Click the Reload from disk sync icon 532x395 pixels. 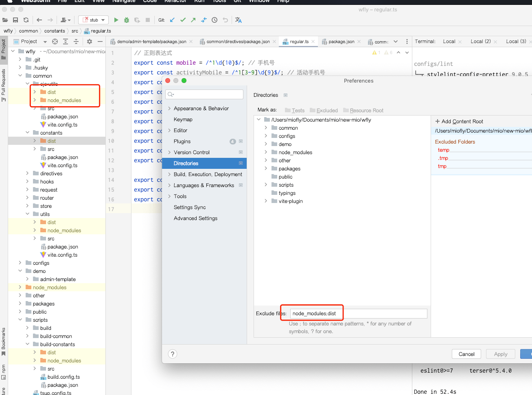click(26, 20)
